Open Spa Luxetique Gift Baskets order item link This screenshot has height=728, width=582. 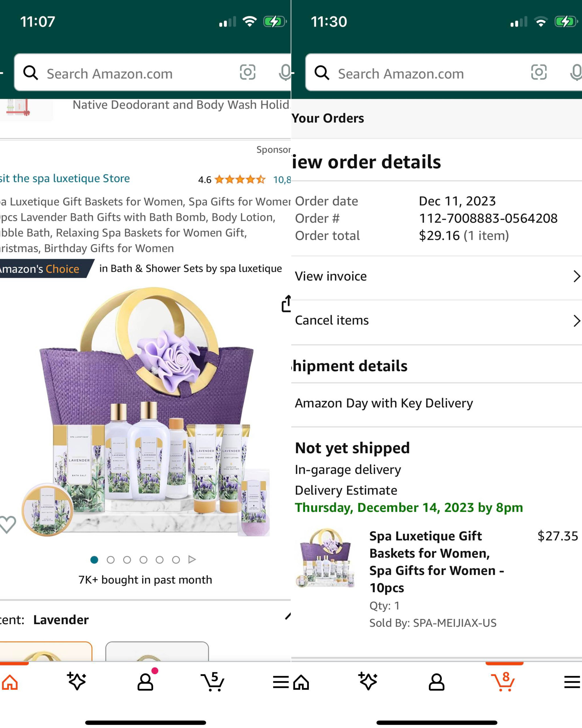click(437, 561)
